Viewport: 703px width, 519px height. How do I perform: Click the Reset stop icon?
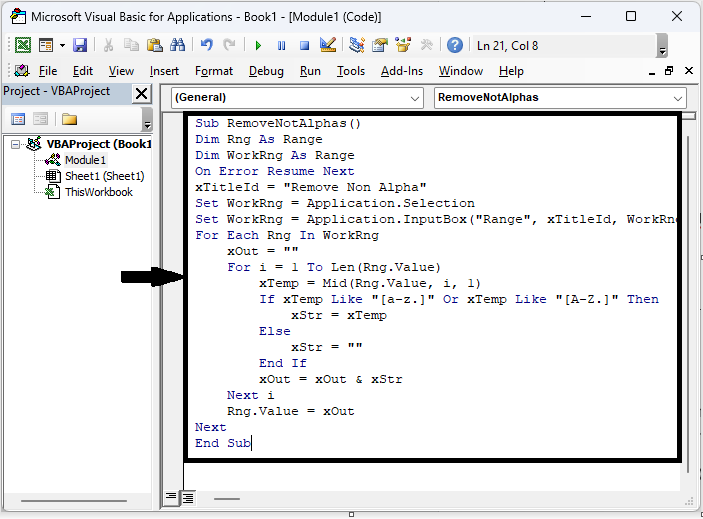tap(304, 45)
